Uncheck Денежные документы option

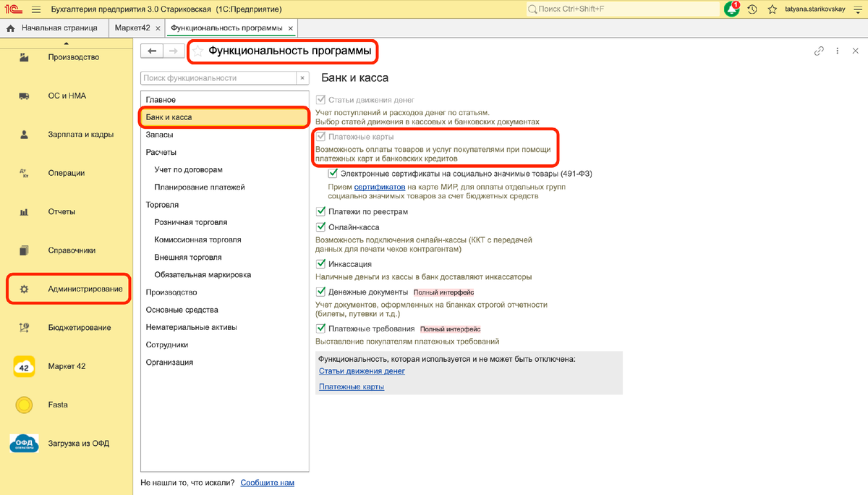click(321, 292)
